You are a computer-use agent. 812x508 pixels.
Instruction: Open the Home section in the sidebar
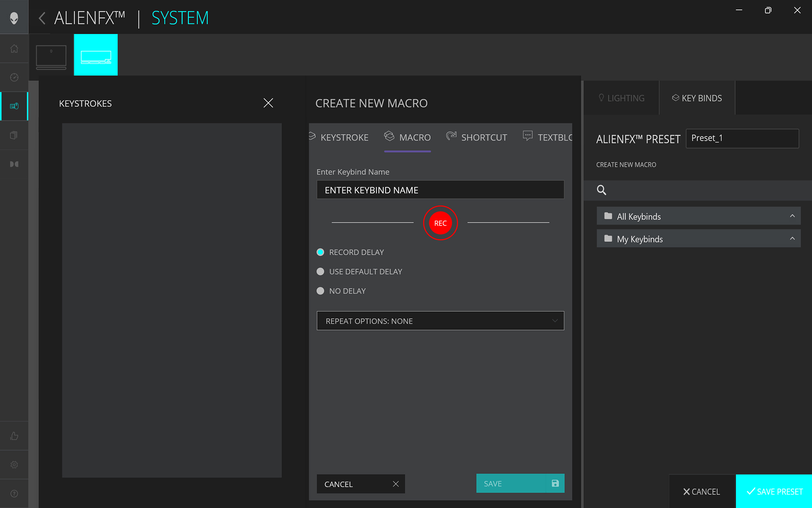pyautogui.click(x=14, y=48)
